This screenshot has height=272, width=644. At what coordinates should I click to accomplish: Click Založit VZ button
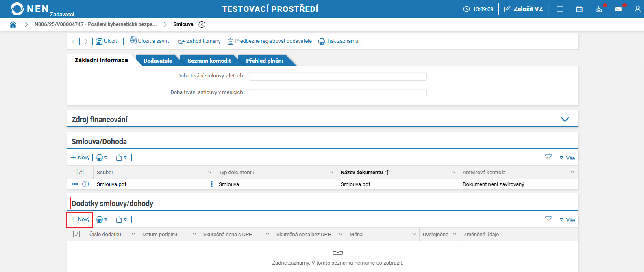(523, 9)
